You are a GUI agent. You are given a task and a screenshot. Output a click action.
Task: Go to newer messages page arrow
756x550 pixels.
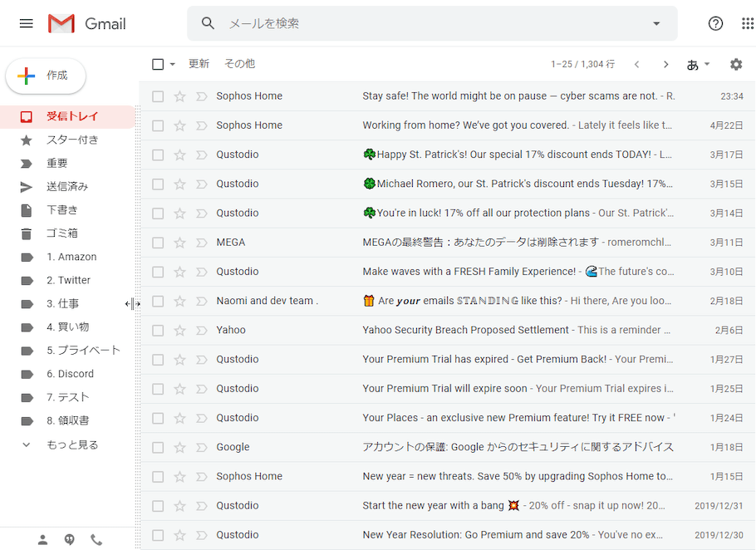637,64
